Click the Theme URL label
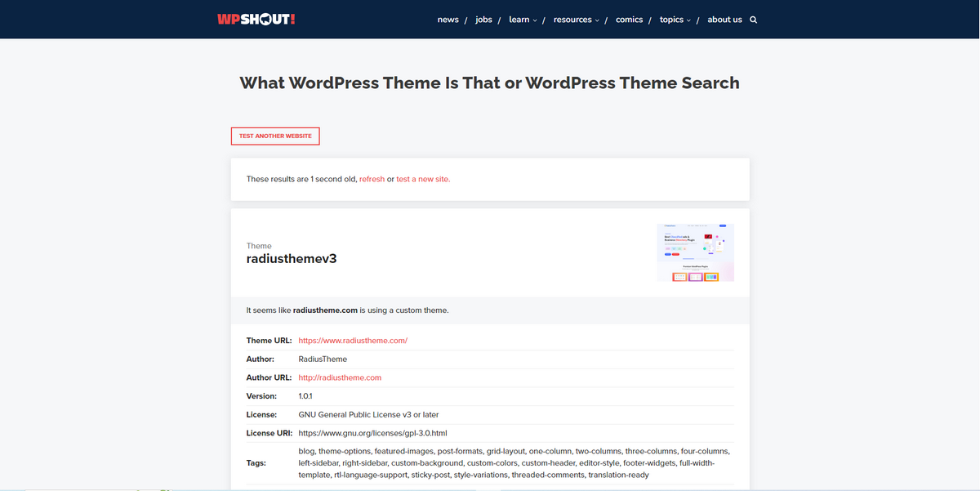 [x=269, y=341]
